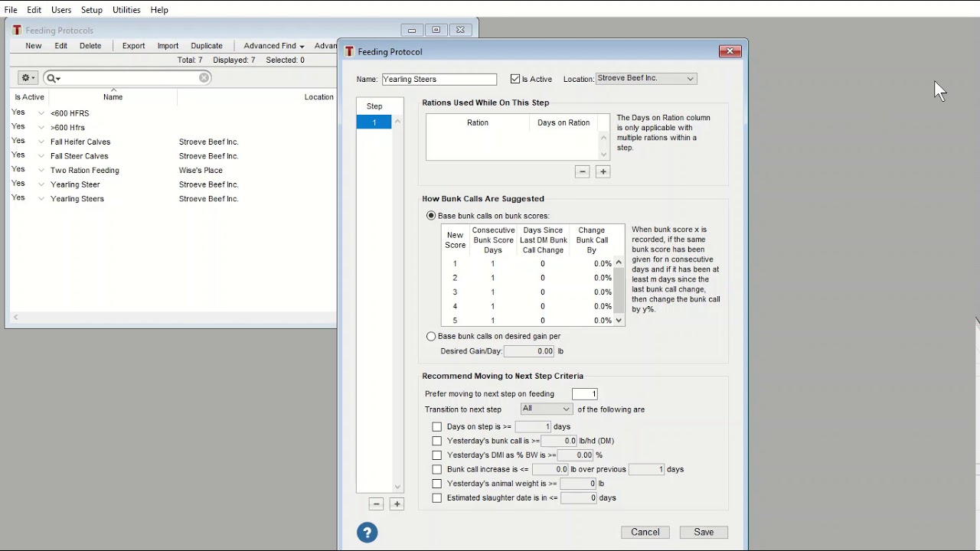Select the Yearling Steer row
The image size is (980, 551).
(173, 184)
